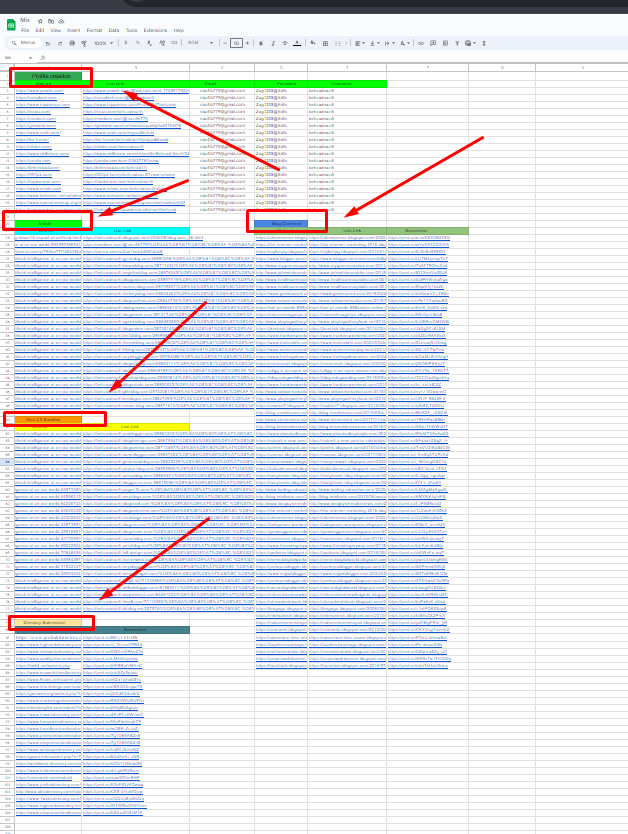The width and height of the screenshot is (628, 834).
Task: Format as currency with the dollar icon
Action: click(125, 43)
